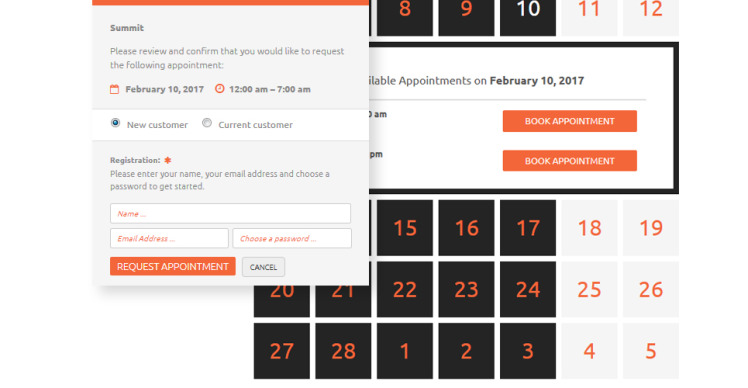
Task: Cancel the appointment request form
Action: 263,267
